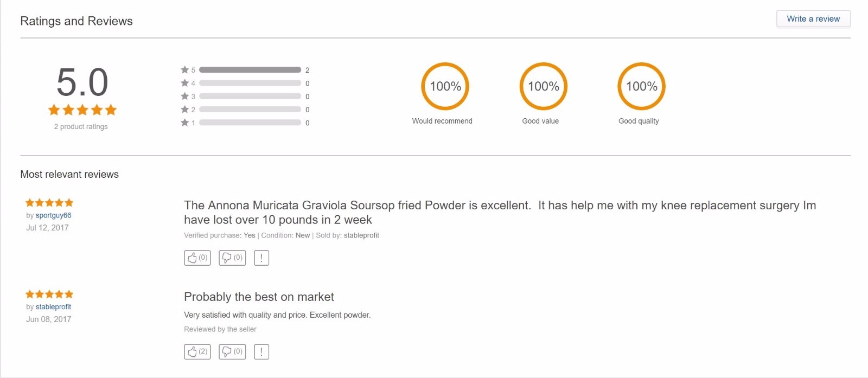Click the five orange stars under 5.0

pos(82,110)
